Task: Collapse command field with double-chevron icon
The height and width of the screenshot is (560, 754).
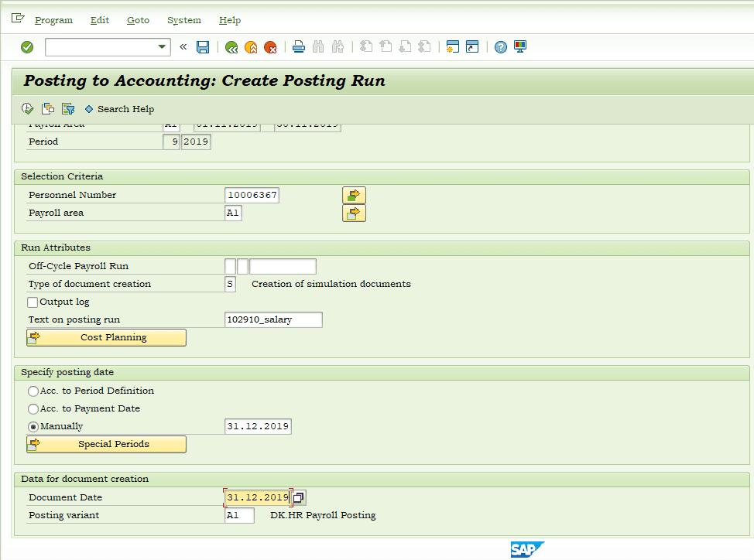Action: [183, 47]
